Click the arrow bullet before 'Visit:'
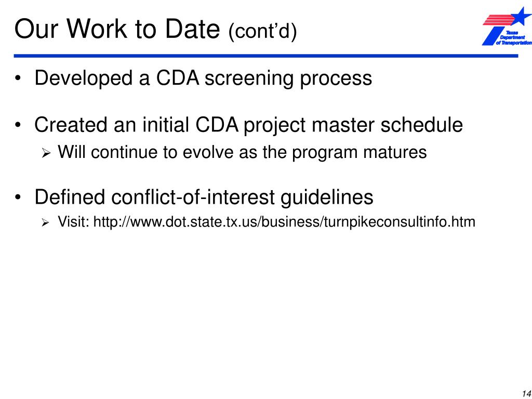 [x=46, y=223]
